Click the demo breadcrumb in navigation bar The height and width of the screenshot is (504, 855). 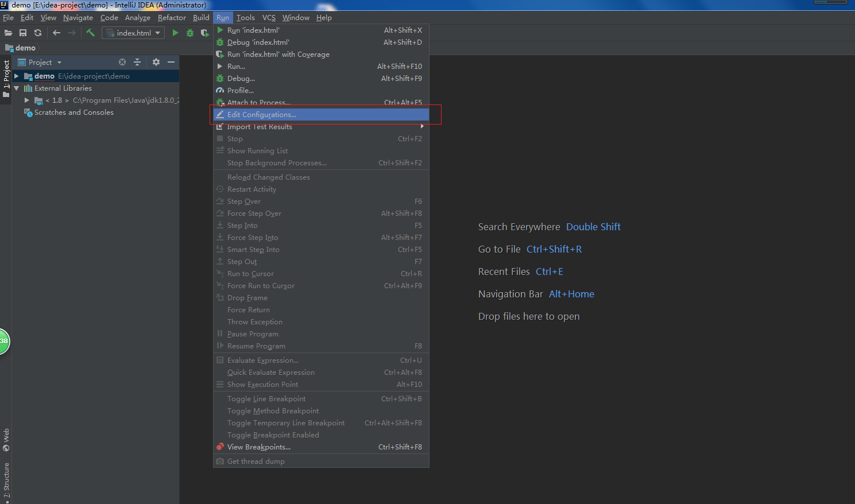[x=21, y=48]
